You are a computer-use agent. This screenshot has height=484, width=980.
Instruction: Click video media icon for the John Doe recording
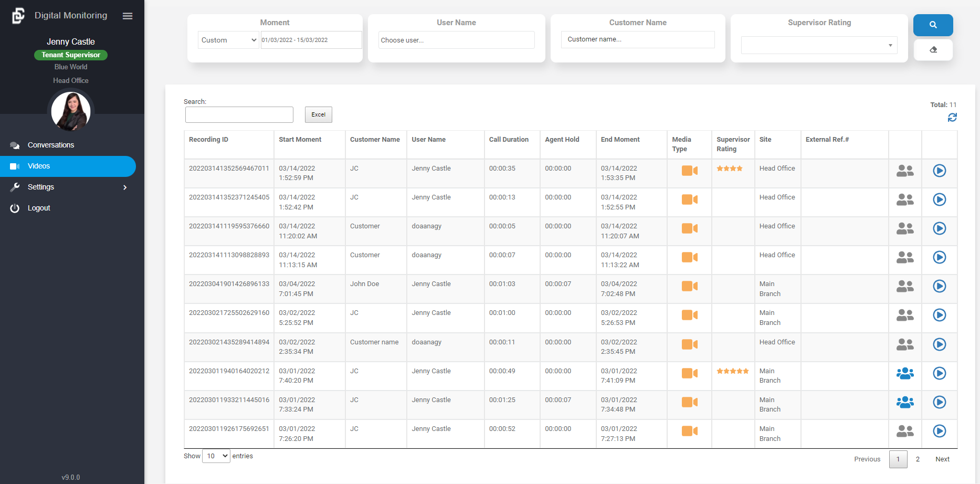tap(689, 286)
